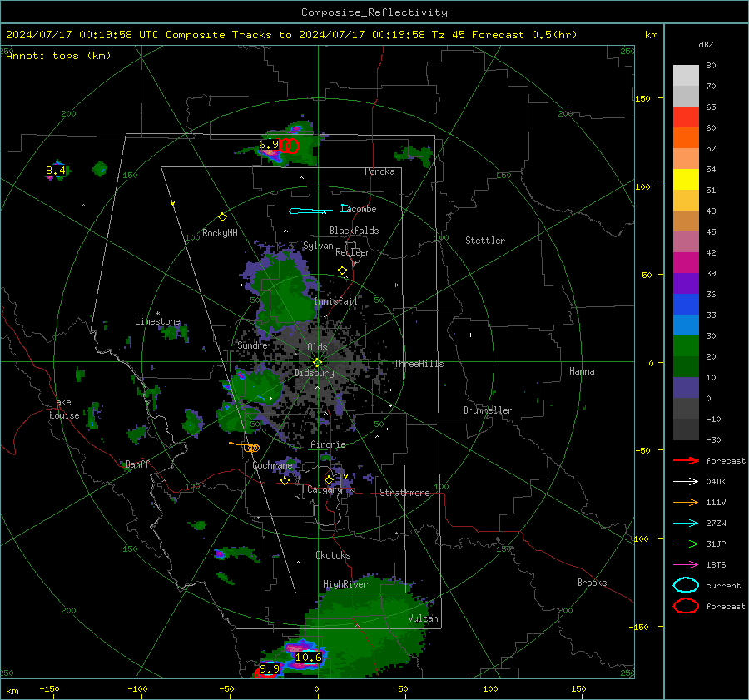
Task: Click the white asterisk above Limestone
Action: pos(157,314)
